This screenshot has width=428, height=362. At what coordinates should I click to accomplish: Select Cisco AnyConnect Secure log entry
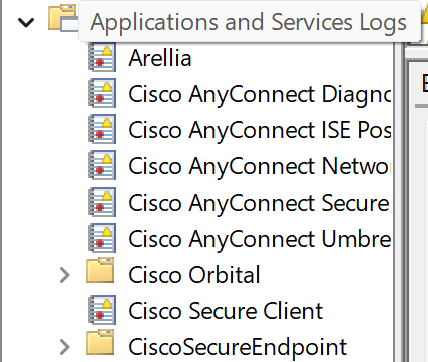[x=259, y=203]
